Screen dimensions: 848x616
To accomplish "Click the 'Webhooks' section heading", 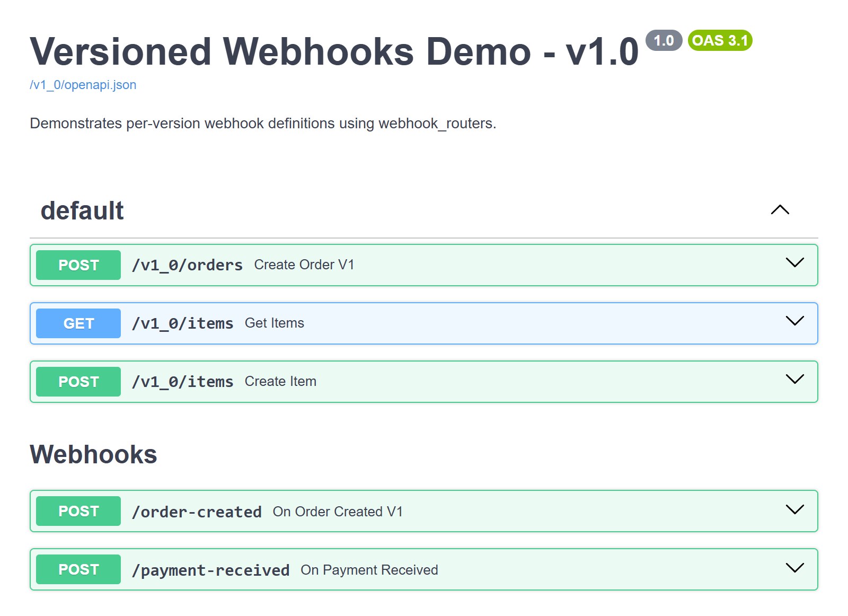I will pyautogui.click(x=93, y=454).
